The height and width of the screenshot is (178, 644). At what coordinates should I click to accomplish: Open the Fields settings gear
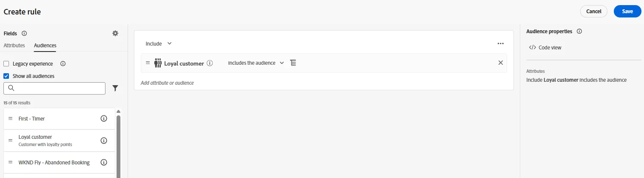click(115, 33)
